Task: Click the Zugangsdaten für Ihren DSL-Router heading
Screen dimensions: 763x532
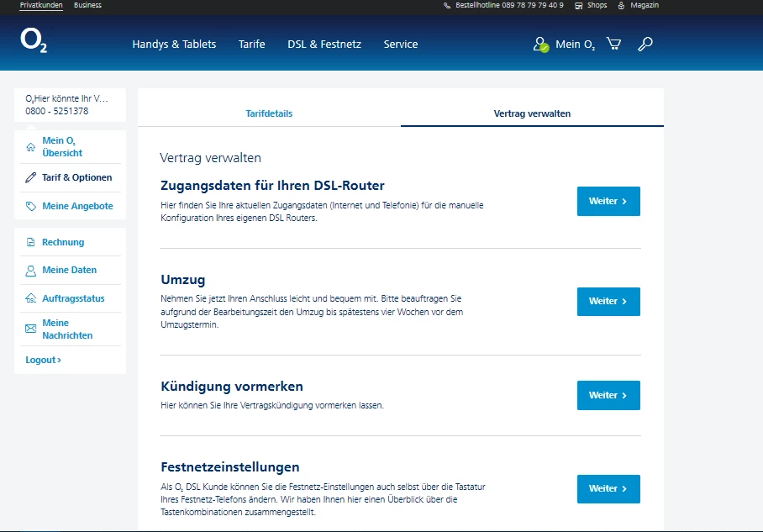Action: click(x=272, y=186)
